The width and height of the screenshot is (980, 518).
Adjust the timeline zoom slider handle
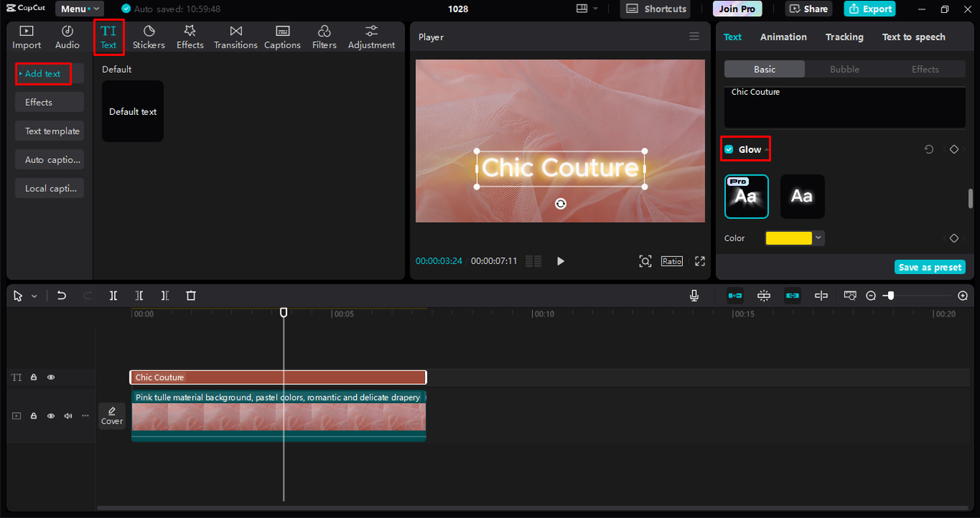pyautogui.click(x=890, y=295)
